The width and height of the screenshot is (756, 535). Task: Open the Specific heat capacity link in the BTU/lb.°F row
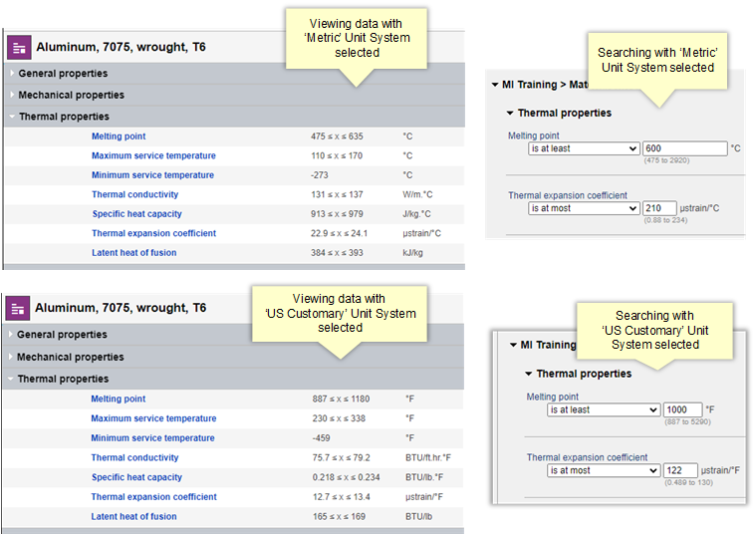(x=136, y=477)
